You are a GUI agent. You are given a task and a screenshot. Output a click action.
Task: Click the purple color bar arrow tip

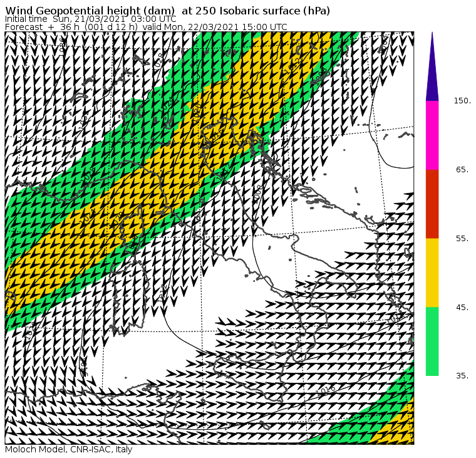432,66
